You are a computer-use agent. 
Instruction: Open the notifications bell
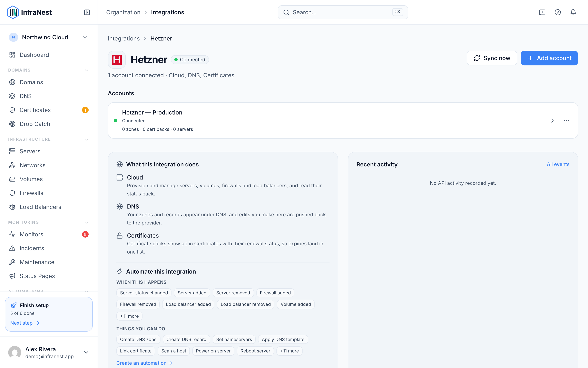(x=573, y=12)
